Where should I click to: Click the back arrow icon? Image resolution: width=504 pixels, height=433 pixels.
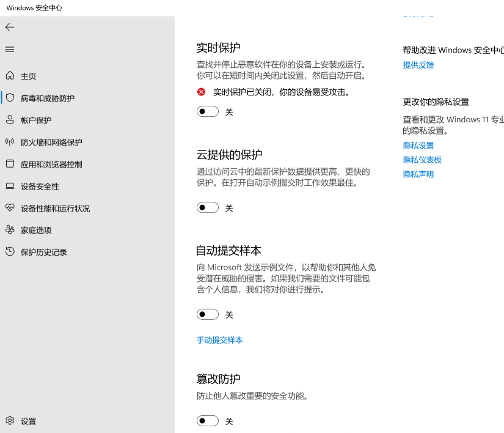(x=9, y=27)
